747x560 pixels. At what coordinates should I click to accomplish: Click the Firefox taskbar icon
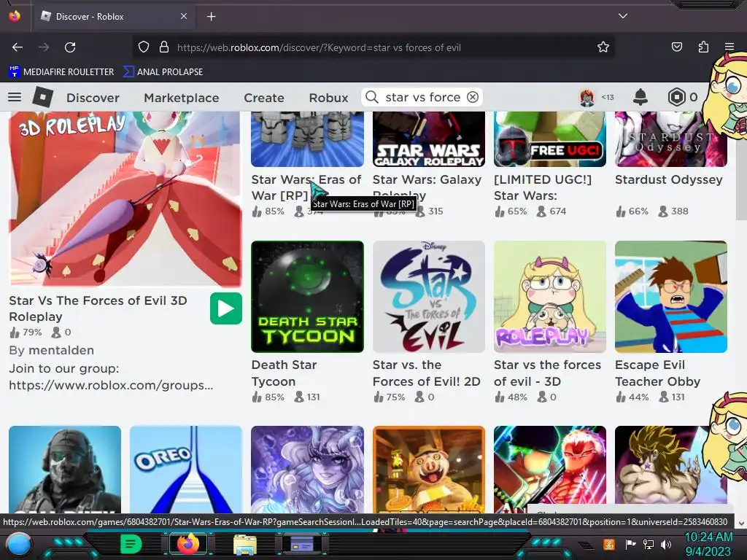coord(188,544)
